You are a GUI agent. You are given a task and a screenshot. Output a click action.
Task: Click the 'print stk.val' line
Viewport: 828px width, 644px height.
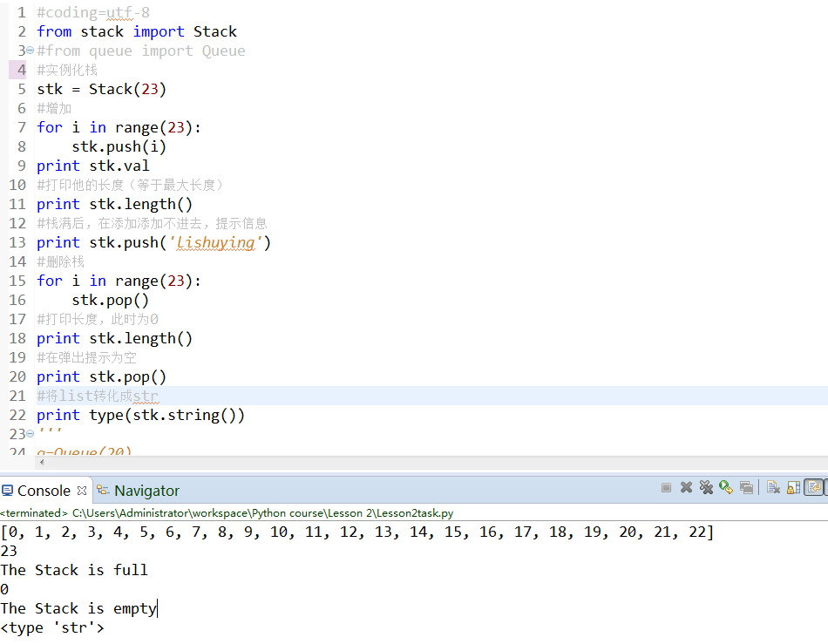click(93, 166)
